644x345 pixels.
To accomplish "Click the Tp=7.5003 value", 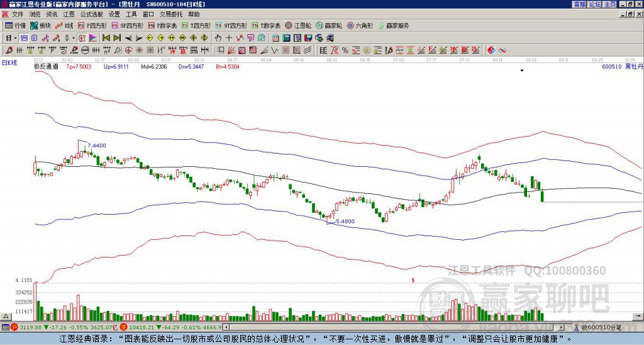I will (x=79, y=66).
